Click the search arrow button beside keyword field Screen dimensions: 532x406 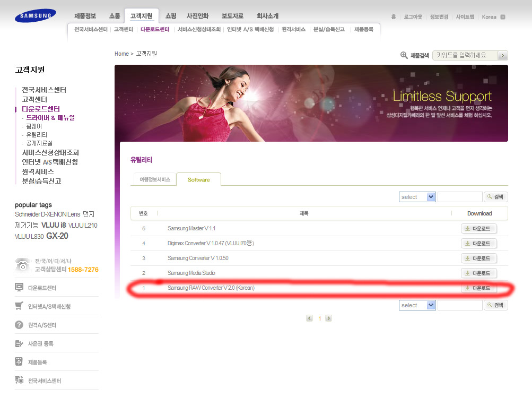(503, 55)
